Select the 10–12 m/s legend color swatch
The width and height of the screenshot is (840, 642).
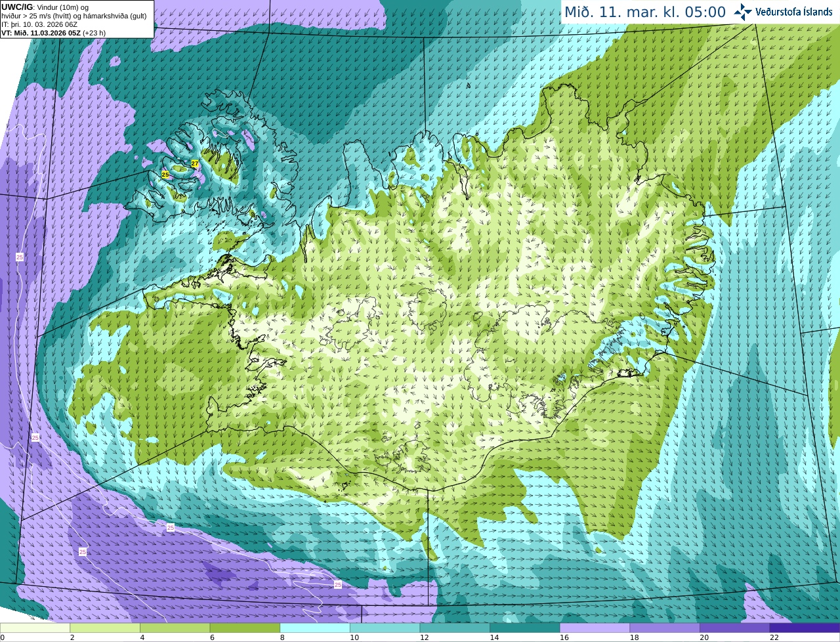[x=385, y=628]
